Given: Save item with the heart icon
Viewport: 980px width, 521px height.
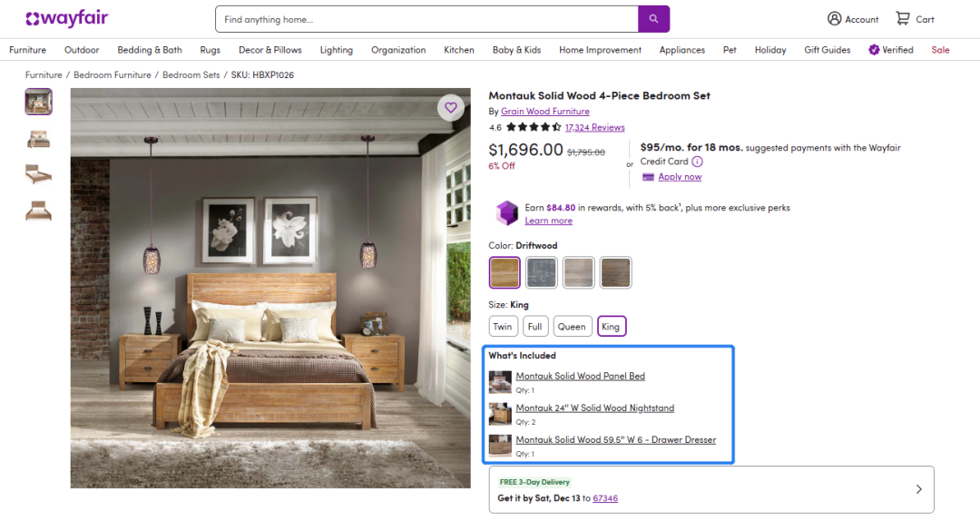Looking at the screenshot, I should click(x=450, y=108).
